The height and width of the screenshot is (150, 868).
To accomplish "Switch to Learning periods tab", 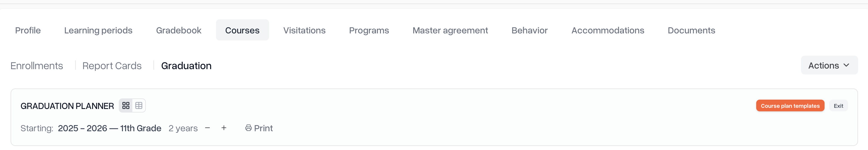I will (98, 30).
